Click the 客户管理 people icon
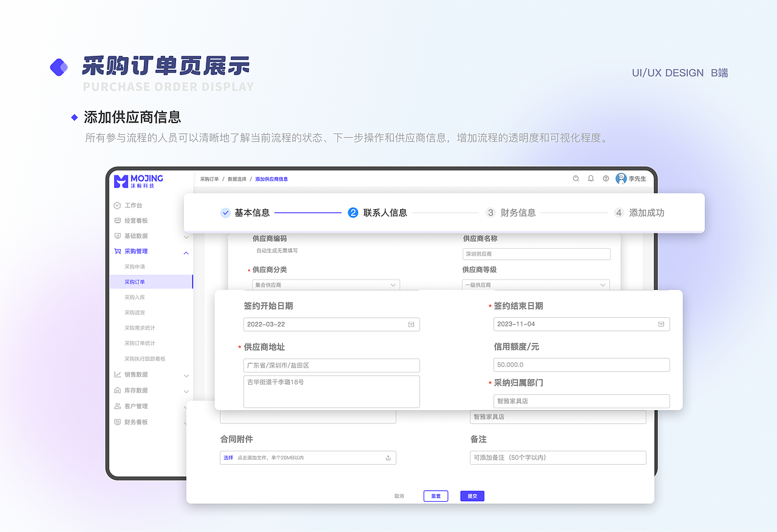Image resolution: width=777 pixels, height=532 pixels. pos(117,406)
